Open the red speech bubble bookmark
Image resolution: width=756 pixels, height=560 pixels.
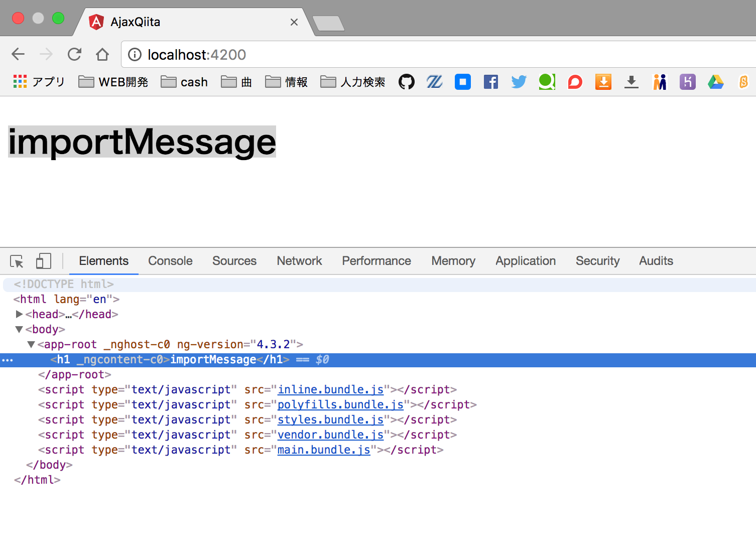(575, 82)
